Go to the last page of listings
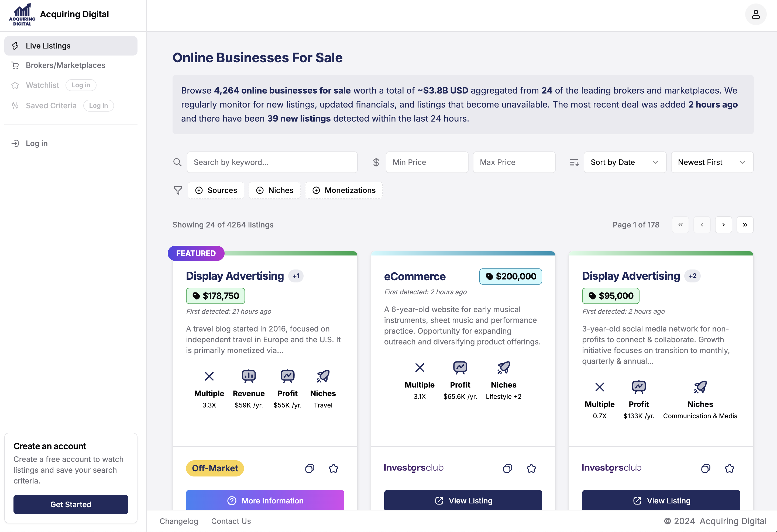Image resolution: width=777 pixels, height=532 pixels. [745, 225]
